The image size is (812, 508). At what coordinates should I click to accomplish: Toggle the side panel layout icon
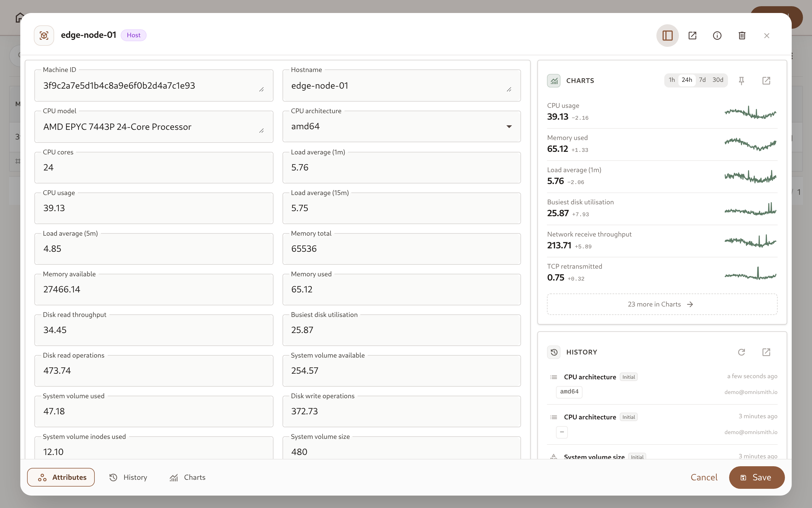click(x=667, y=35)
